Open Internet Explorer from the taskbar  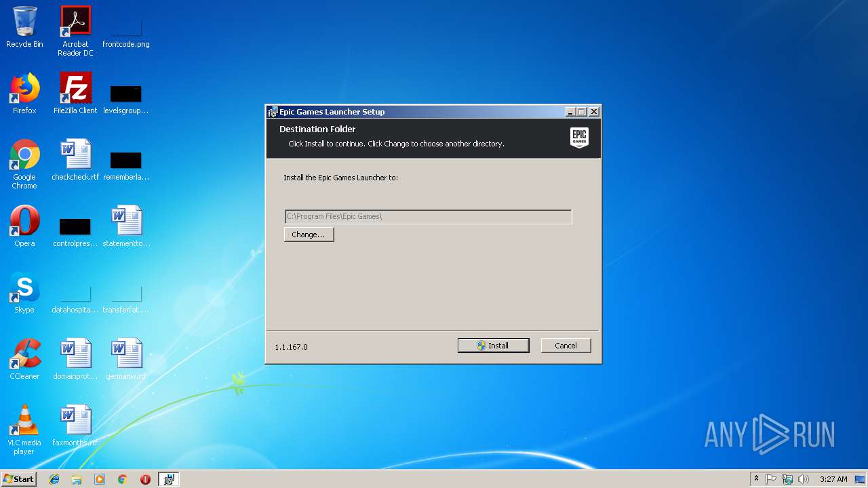(x=54, y=479)
